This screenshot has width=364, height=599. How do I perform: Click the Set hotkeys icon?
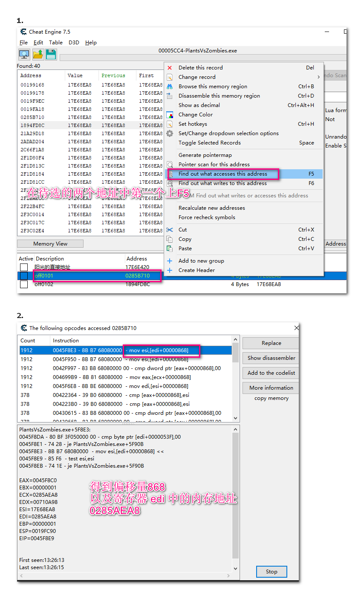[x=170, y=124]
